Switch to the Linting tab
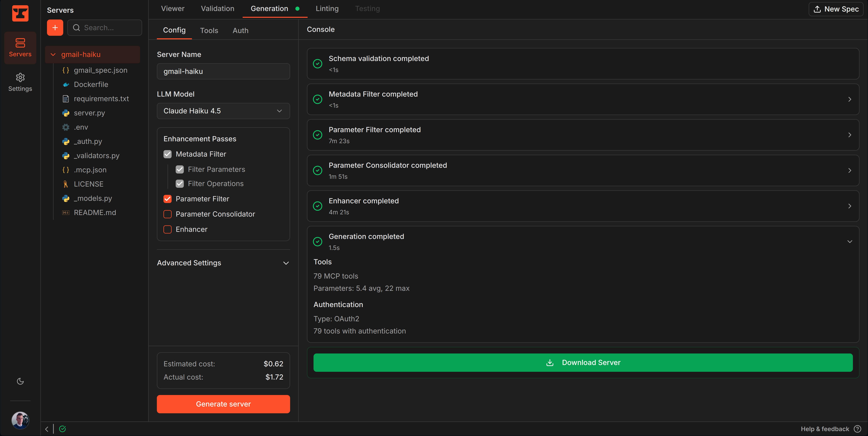Viewport: 868px width, 436px height. coord(327,9)
